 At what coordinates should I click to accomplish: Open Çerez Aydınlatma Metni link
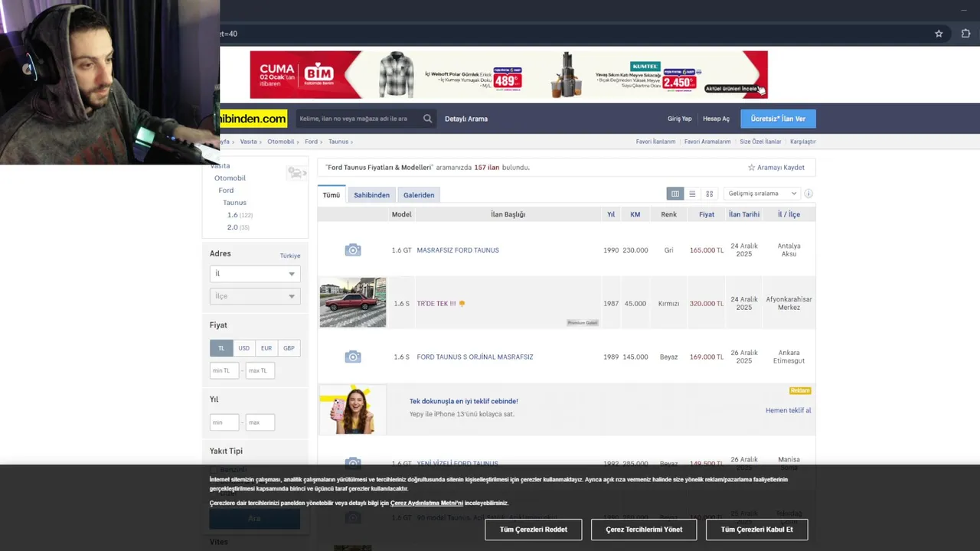coord(426,504)
